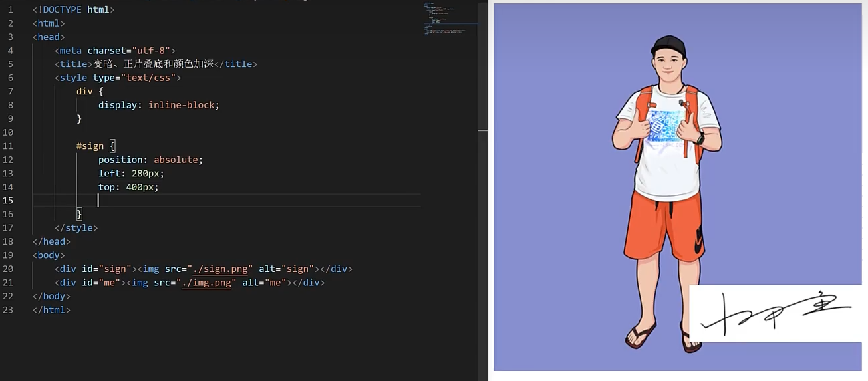The width and height of the screenshot is (868, 381).
Task: Click the closing </head> tag
Action: [x=51, y=241]
